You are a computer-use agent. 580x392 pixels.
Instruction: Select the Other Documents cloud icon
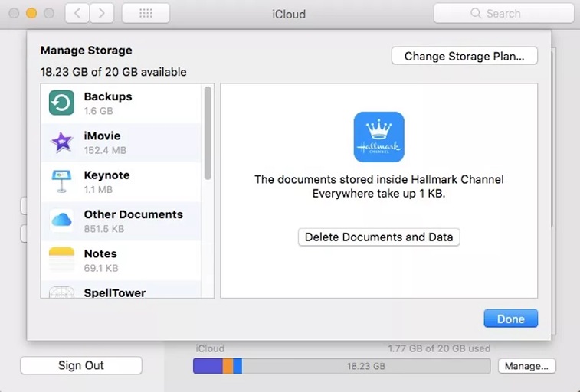[x=61, y=220]
